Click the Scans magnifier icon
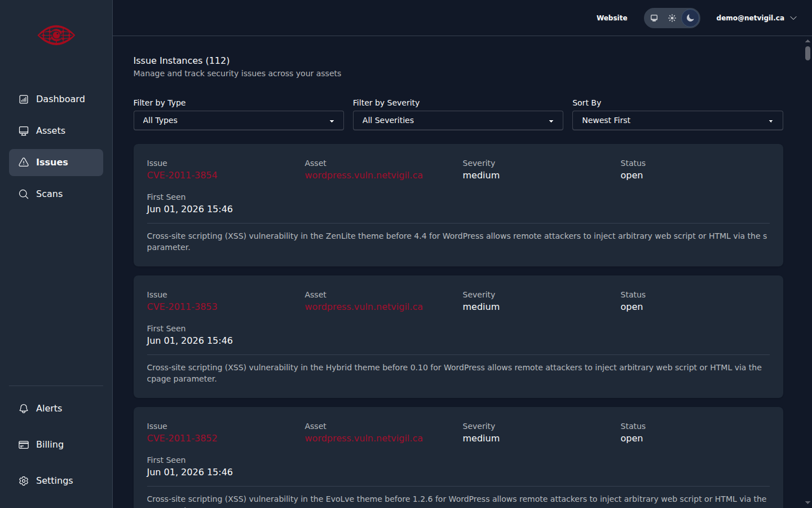 (x=24, y=194)
